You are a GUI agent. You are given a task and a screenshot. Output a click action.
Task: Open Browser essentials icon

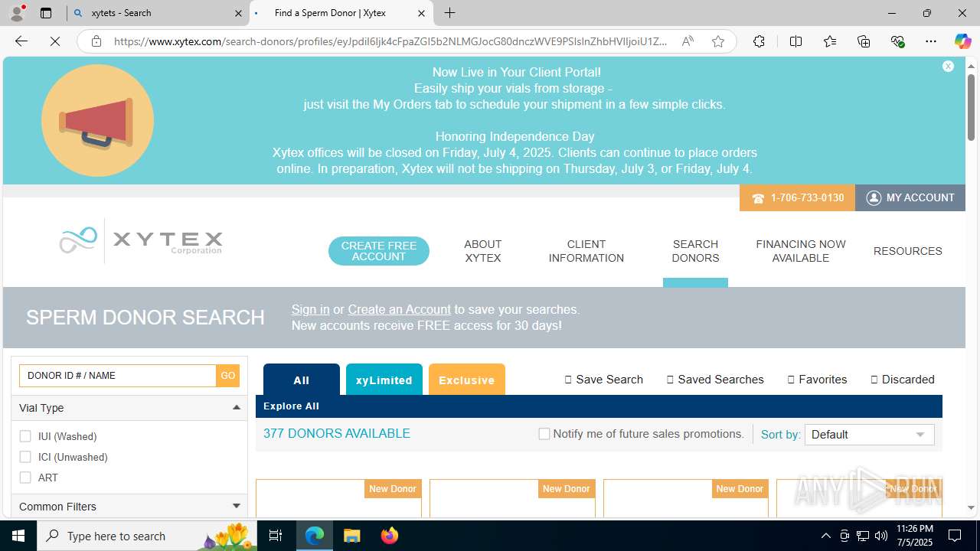pyautogui.click(x=897, y=41)
